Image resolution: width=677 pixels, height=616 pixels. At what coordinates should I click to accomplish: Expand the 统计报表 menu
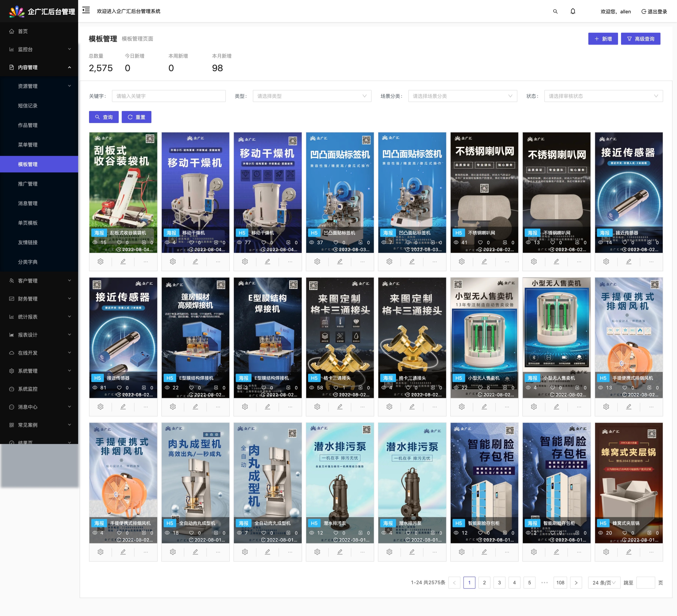pos(39,317)
